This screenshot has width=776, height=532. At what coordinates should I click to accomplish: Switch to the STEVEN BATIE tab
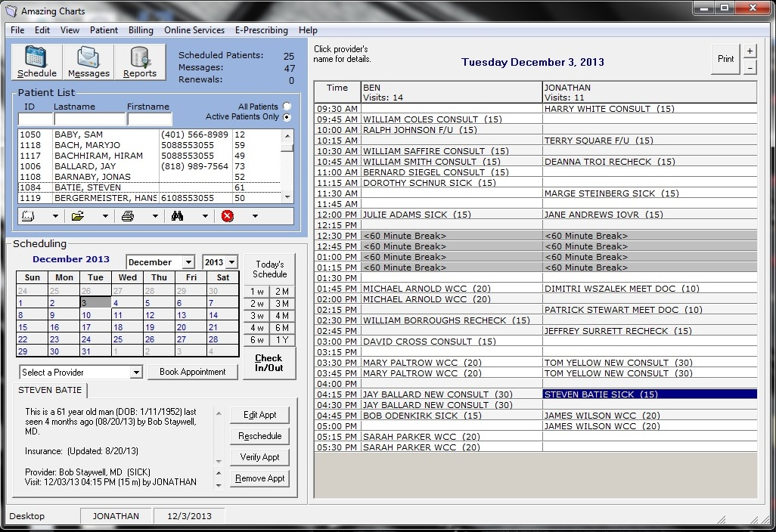pyautogui.click(x=51, y=390)
